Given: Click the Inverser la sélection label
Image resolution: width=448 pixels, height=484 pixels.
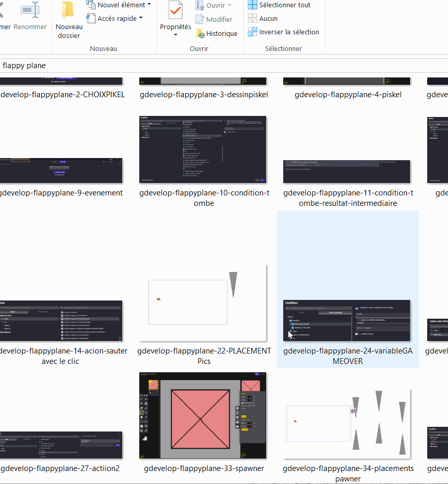Looking at the screenshot, I should tap(289, 32).
